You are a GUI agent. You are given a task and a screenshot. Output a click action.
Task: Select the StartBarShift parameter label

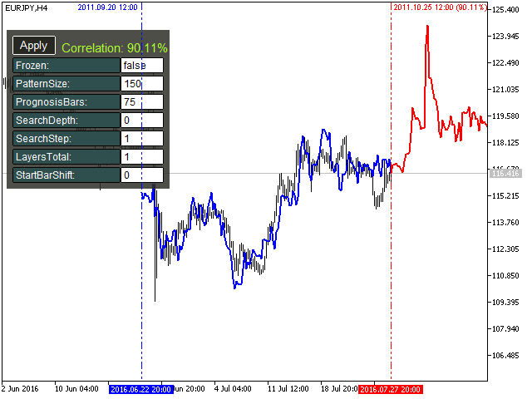[x=66, y=175]
